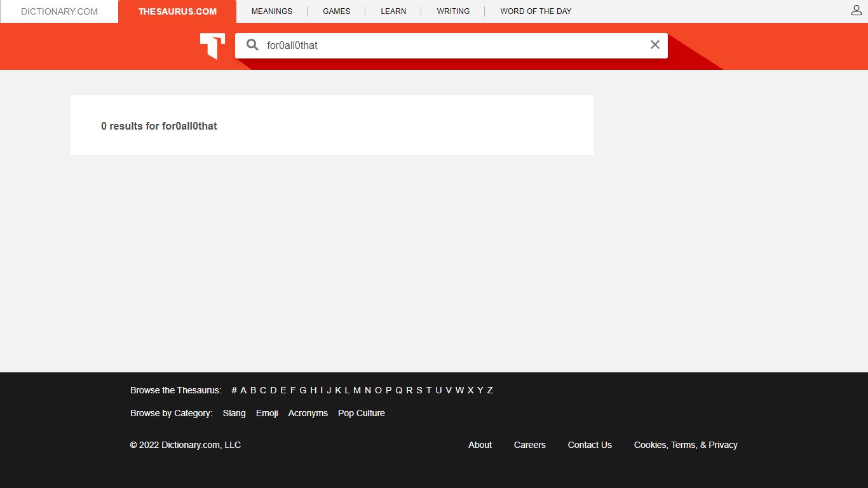Open the Contact Us link
The image size is (868, 488).
(x=590, y=445)
